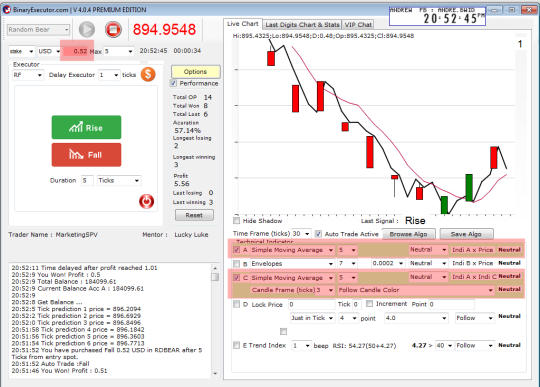Open the Follow Candle Color dropdown
The height and width of the screenshot is (387, 540).
(x=416, y=290)
